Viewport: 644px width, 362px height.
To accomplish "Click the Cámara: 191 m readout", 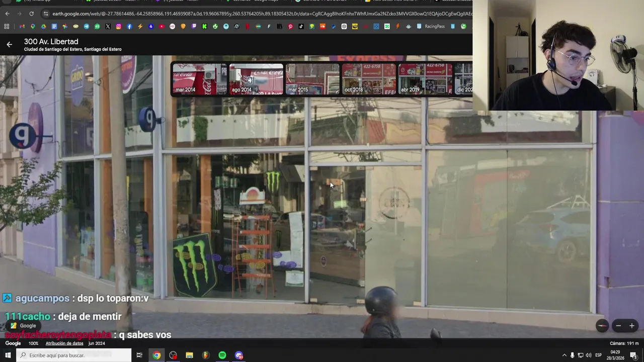I will coord(624,343).
